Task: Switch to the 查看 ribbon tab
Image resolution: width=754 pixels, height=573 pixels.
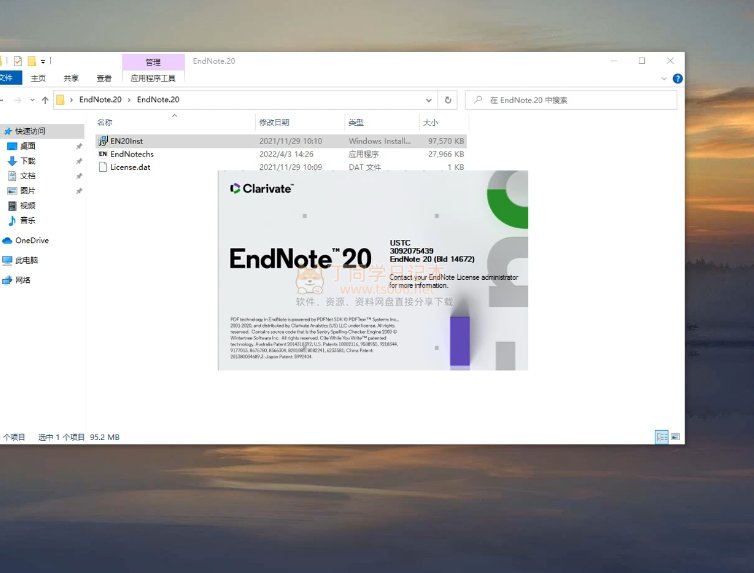Action: (104, 78)
